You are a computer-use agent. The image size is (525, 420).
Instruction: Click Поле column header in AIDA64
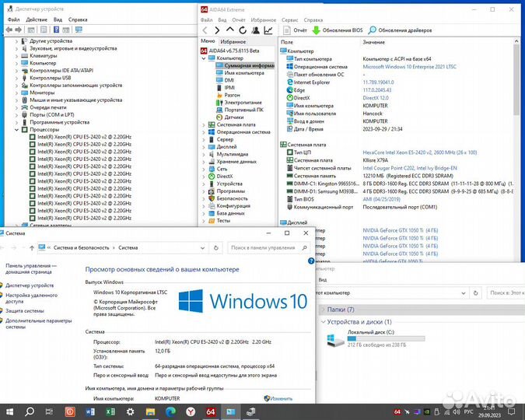point(286,42)
